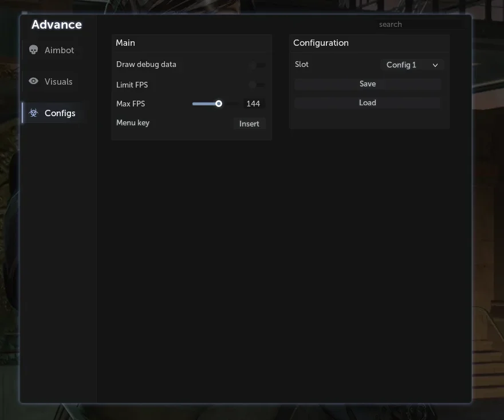
Task: Click the Insert menu key binding
Action: click(x=250, y=124)
